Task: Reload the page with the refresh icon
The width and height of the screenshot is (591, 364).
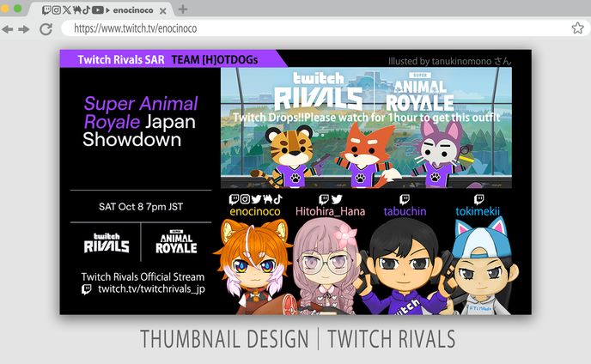Action: pos(46,29)
